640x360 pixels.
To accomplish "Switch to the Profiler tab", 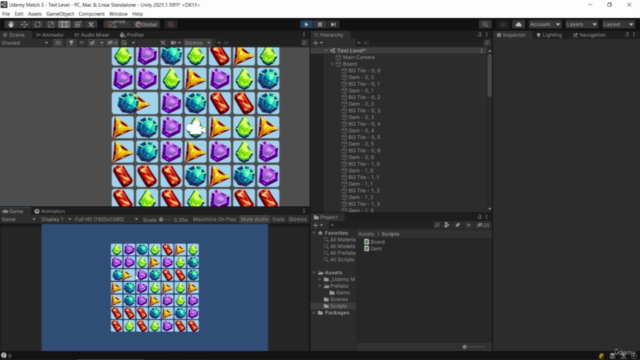I will 132,35.
